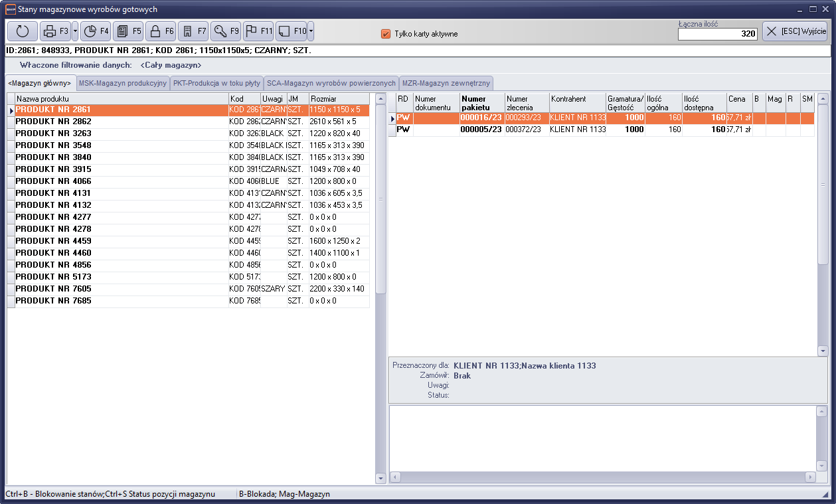Click the padlock F6 button
The height and width of the screenshot is (504, 836).
tap(161, 31)
